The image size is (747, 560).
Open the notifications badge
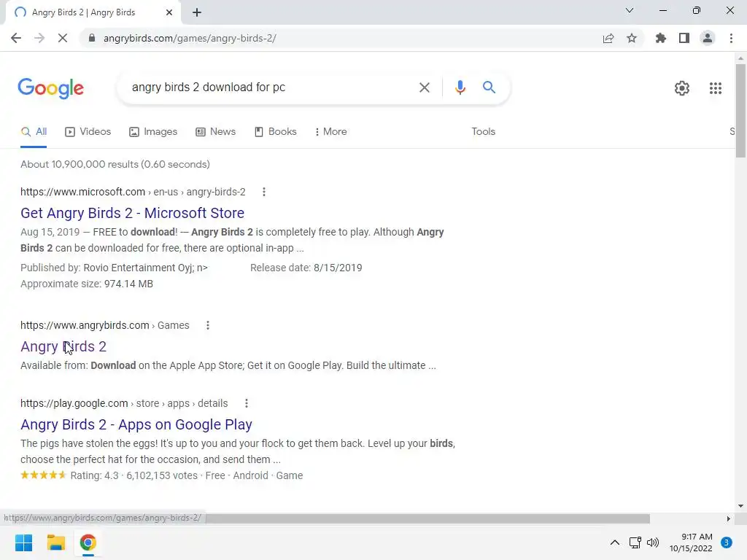[x=727, y=542]
